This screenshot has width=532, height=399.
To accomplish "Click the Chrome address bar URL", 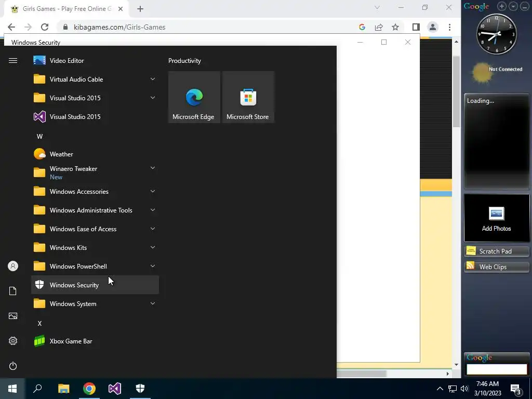I will click(x=119, y=27).
